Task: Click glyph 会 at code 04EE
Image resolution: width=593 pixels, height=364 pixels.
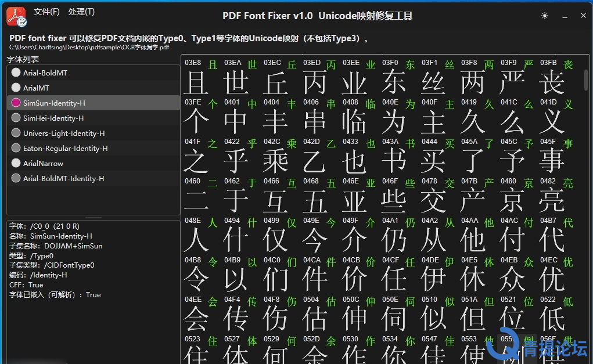Action: pos(197,319)
